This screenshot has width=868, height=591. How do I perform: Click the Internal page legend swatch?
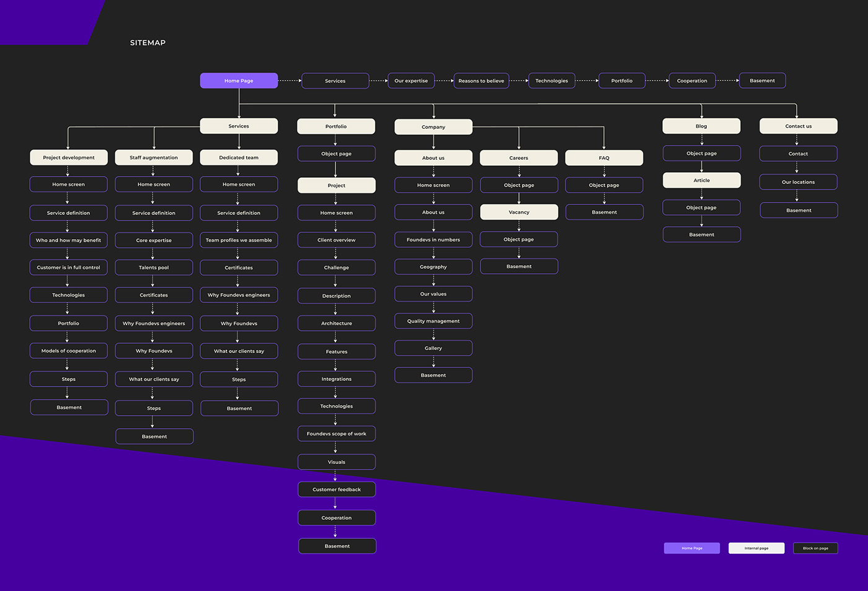pos(756,548)
